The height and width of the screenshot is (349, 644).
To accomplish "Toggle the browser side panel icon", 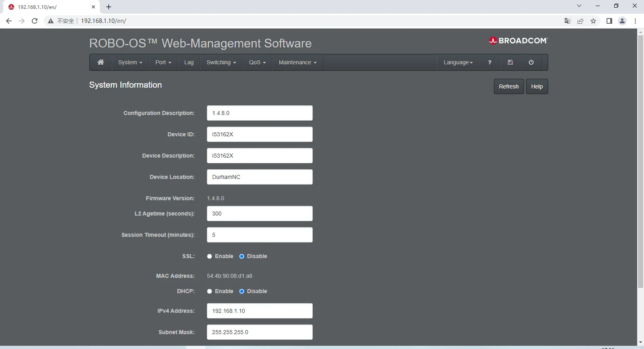I will pyautogui.click(x=609, y=21).
